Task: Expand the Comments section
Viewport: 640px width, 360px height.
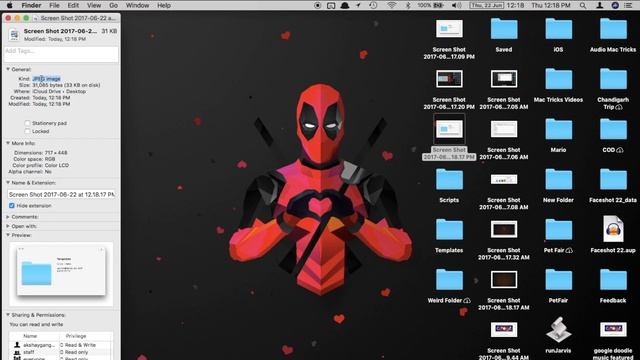Action: pyautogui.click(x=8, y=217)
